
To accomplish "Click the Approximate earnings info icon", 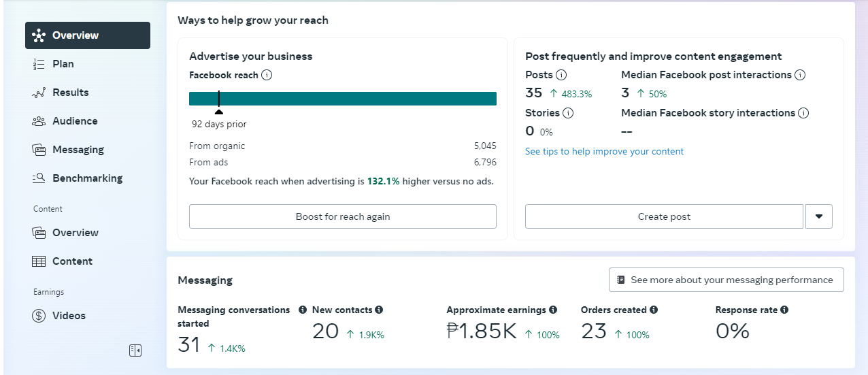I will 553,310.
